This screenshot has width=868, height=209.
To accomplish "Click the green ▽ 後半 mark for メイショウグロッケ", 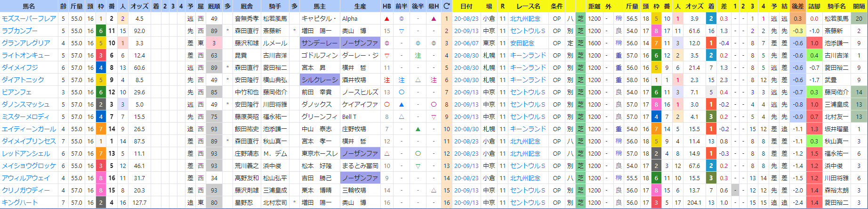I will [418, 166].
